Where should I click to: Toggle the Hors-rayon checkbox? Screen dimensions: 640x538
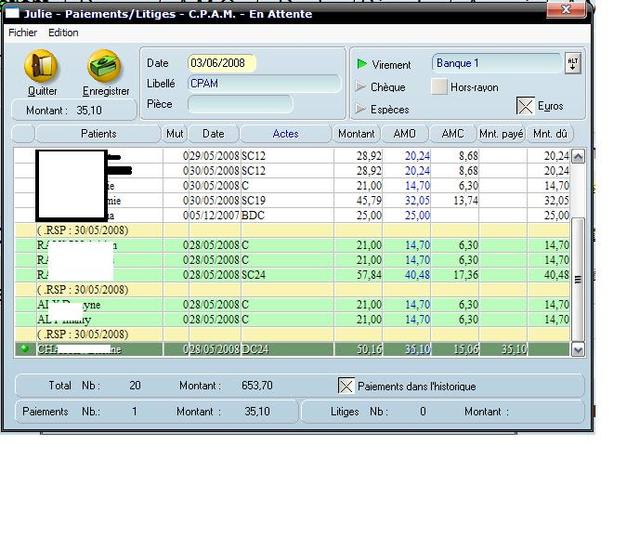pos(439,87)
